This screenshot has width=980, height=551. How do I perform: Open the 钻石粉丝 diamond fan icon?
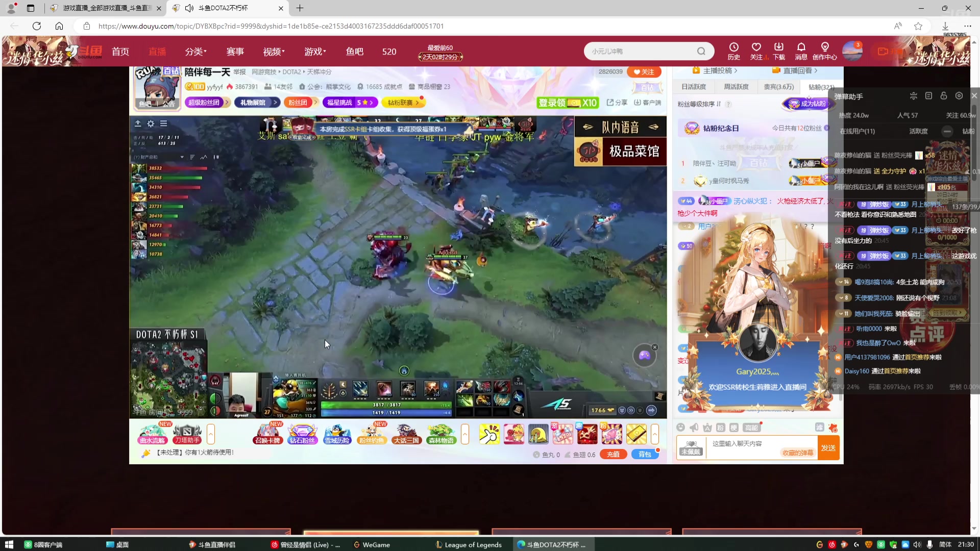click(x=302, y=434)
